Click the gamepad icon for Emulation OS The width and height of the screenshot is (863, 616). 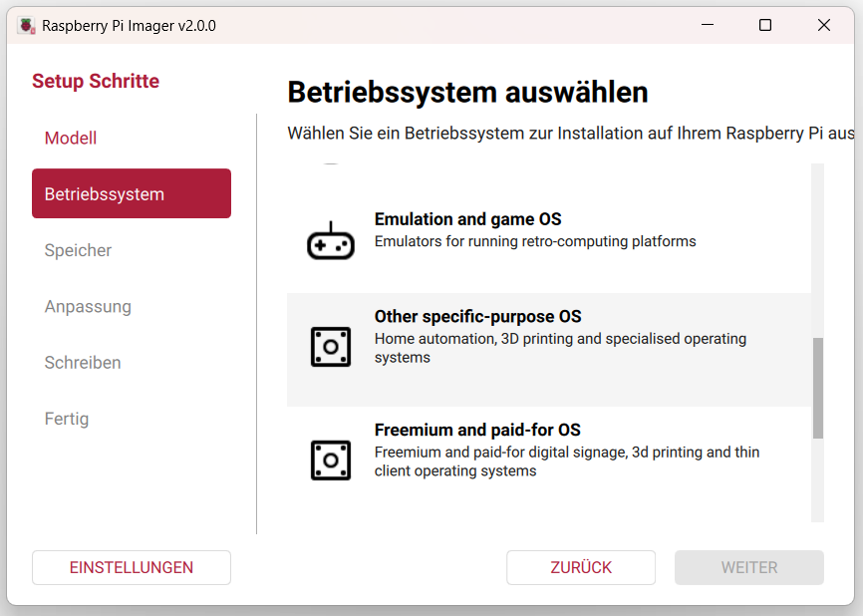pyautogui.click(x=330, y=242)
